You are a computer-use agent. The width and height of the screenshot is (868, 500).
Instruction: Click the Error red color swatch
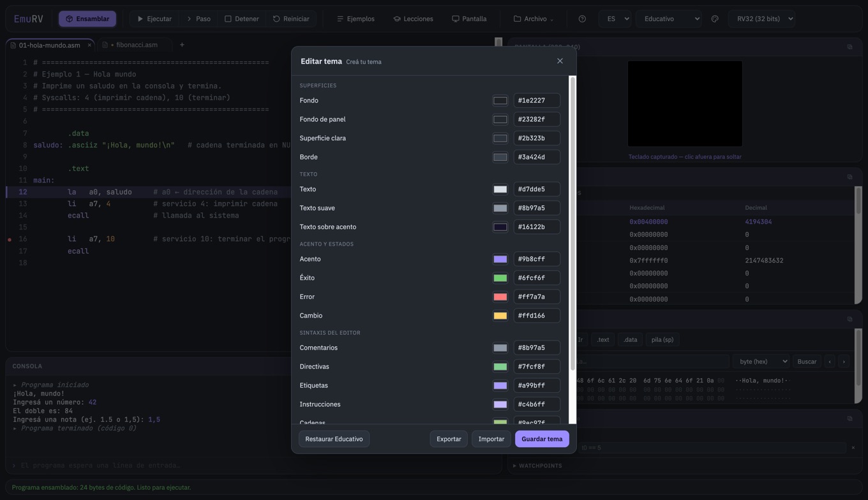pyautogui.click(x=500, y=297)
